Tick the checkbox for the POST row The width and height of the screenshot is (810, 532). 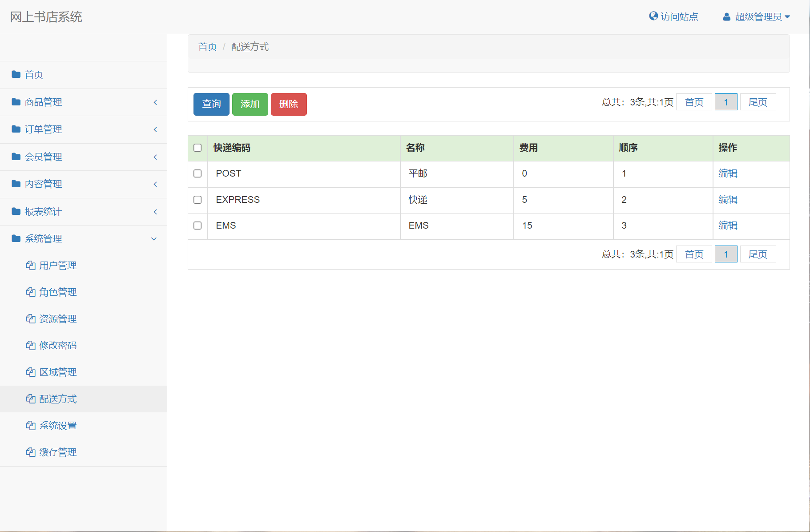(197, 173)
